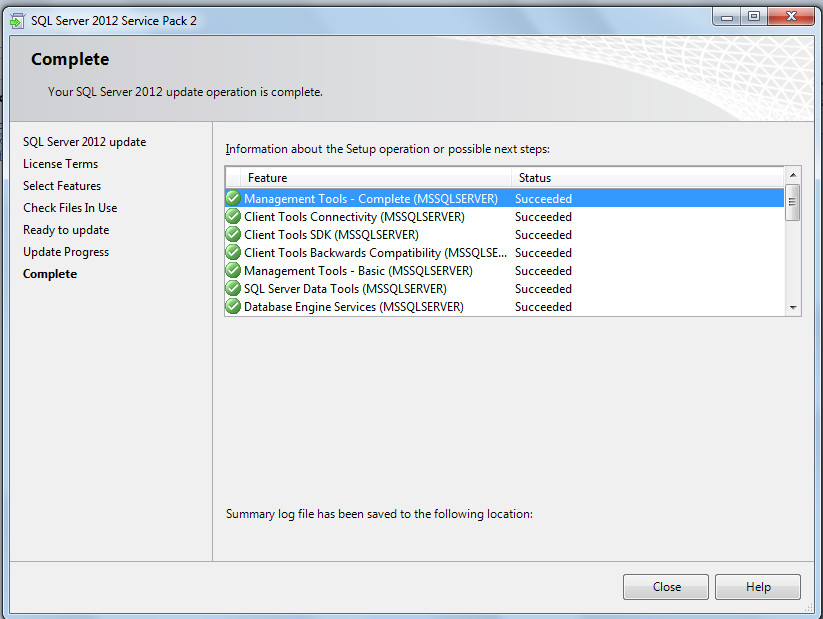
Task: Click green check icon for SQL Server Data Tools
Action: pyautogui.click(x=233, y=288)
